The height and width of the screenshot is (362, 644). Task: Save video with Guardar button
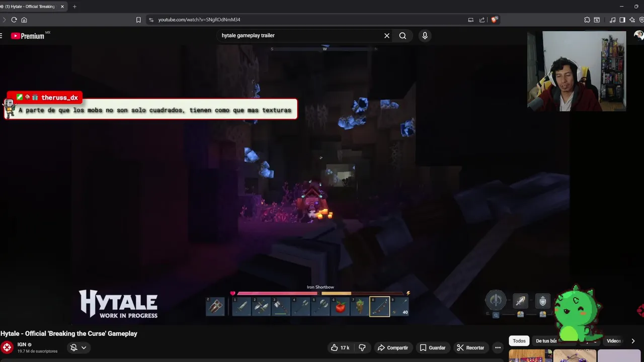[433, 347]
